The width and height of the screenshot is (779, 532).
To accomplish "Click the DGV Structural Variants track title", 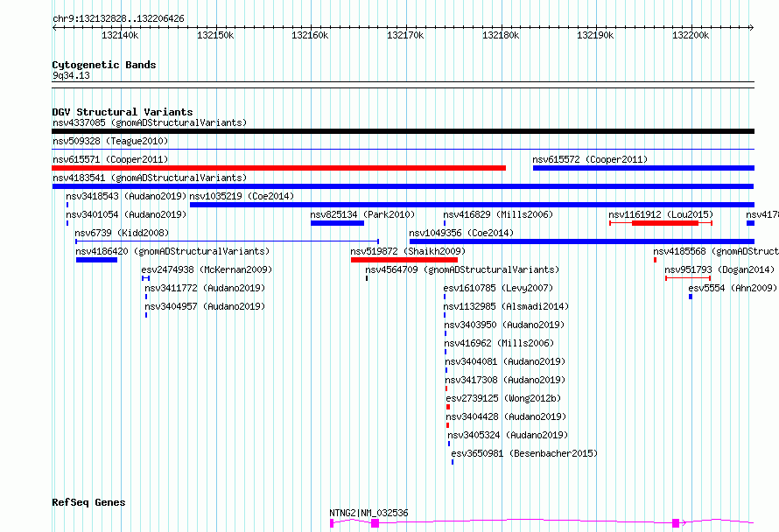I will pos(122,112).
